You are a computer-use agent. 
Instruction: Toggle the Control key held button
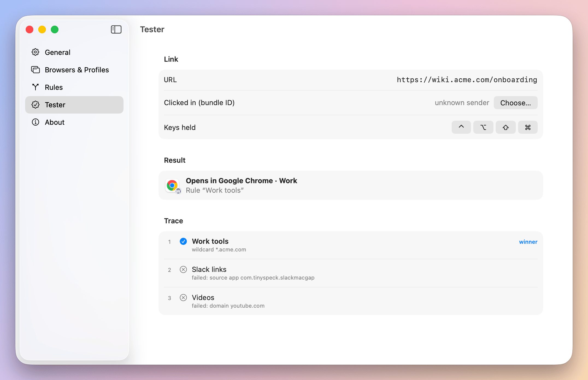(x=461, y=127)
